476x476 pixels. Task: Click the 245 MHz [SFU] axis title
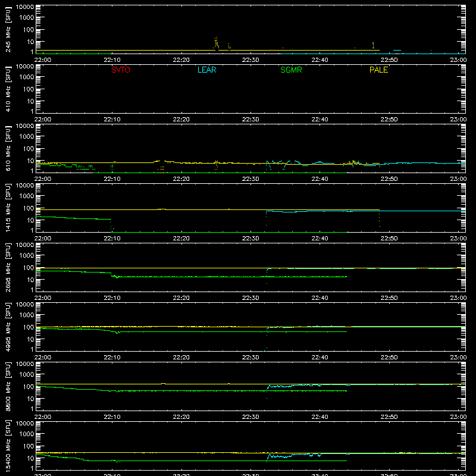8,30
